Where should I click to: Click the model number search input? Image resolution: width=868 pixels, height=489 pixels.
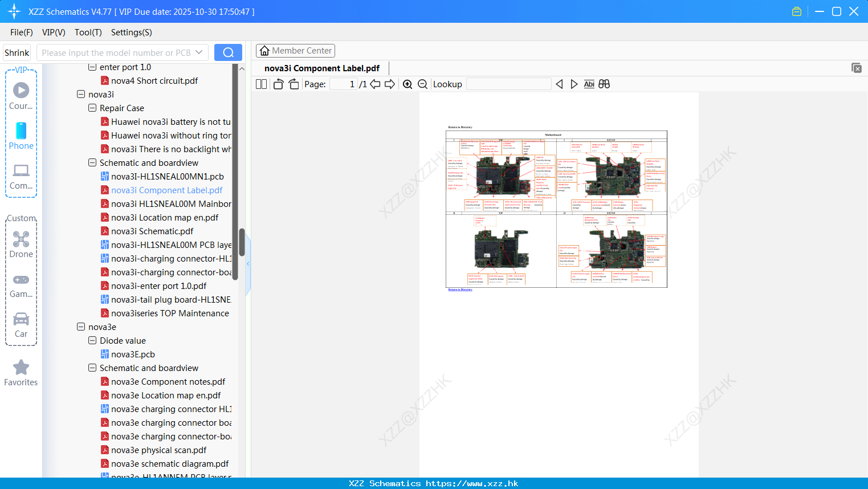pyautogui.click(x=116, y=52)
